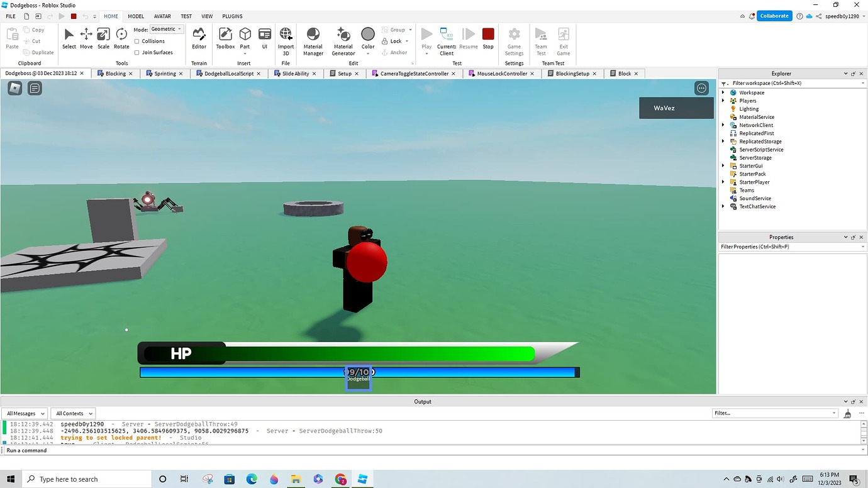The width and height of the screenshot is (868, 488).
Task: Expand the StarterPlayer node in Explorer
Action: [723, 182]
